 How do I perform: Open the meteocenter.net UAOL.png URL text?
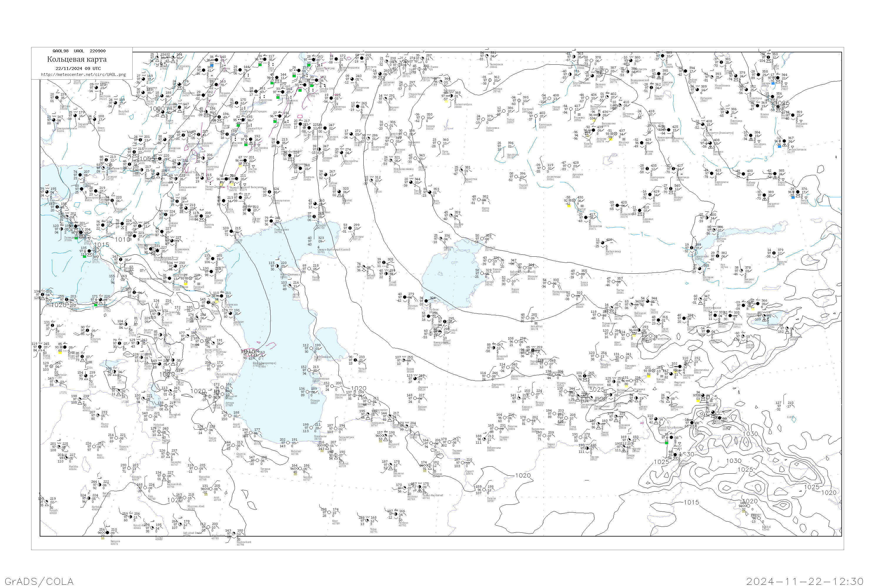pos(83,74)
